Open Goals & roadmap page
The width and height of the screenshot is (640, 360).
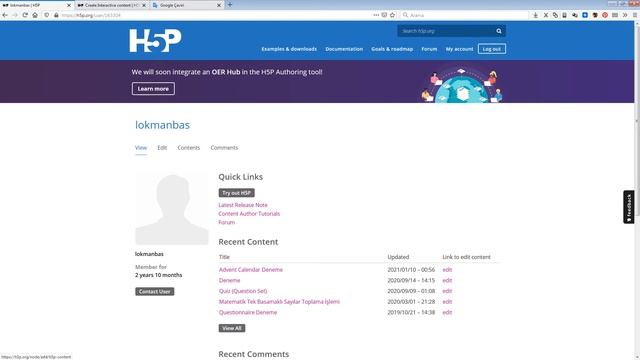392,49
